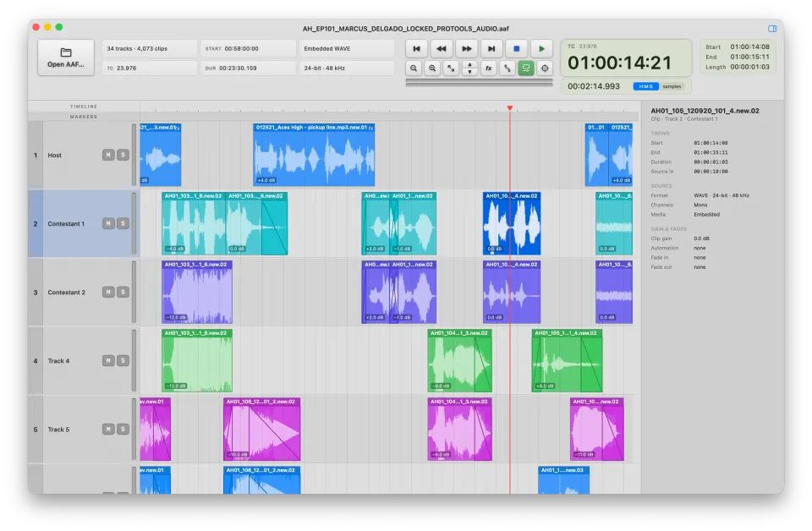812x531 pixels.
Task: Select the Contestant 1 track header
Action: click(x=84, y=223)
